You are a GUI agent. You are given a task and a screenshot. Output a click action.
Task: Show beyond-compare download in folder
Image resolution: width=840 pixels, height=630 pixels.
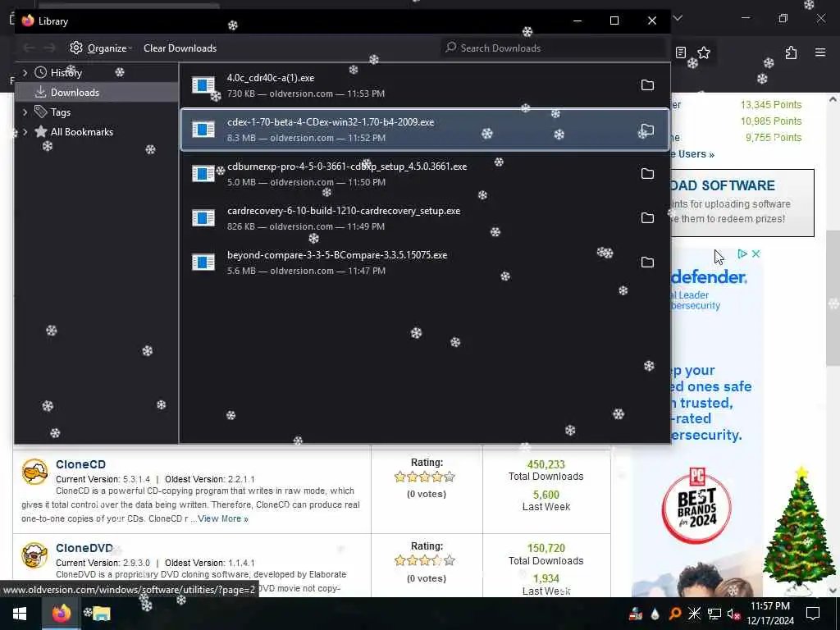tap(647, 262)
